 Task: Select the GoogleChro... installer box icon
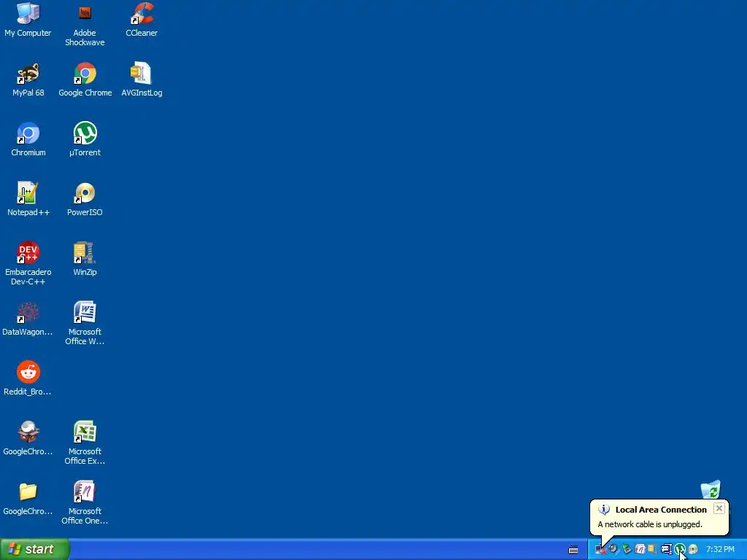[28, 438]
